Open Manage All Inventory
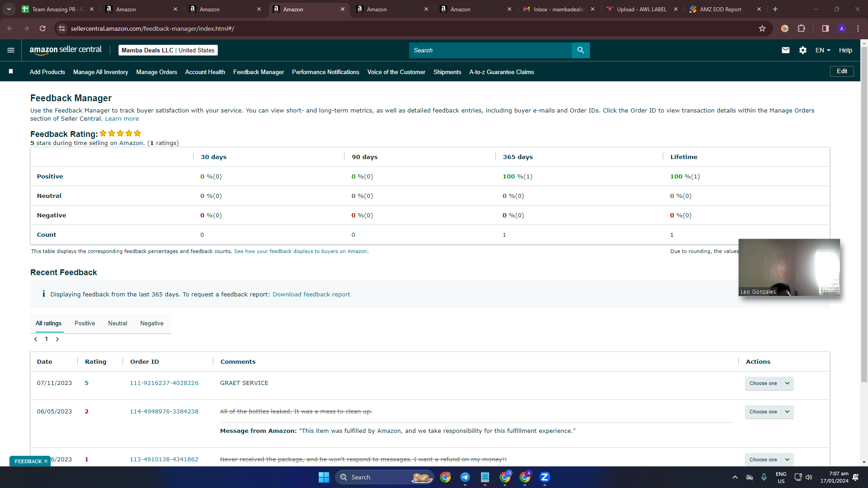The height and width of the screenshot is (488, 868). [100, 72]
